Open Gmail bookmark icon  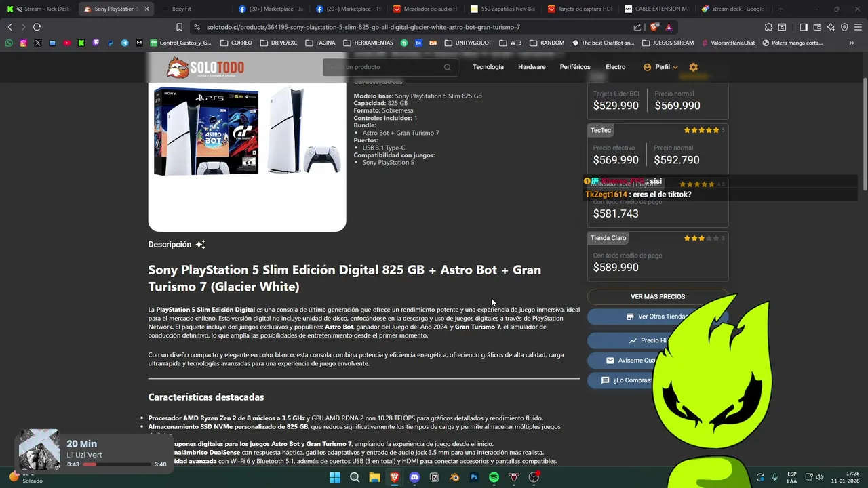point(139,43)
